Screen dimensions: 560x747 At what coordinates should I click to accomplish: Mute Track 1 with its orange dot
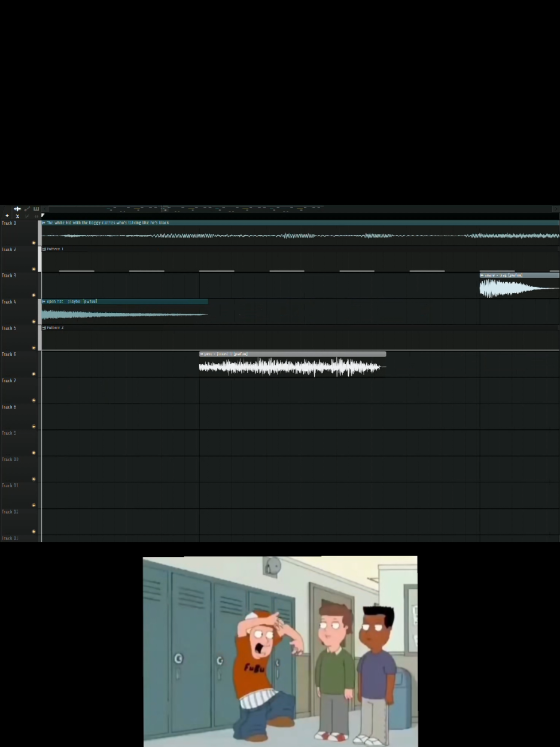coord(34,243)
